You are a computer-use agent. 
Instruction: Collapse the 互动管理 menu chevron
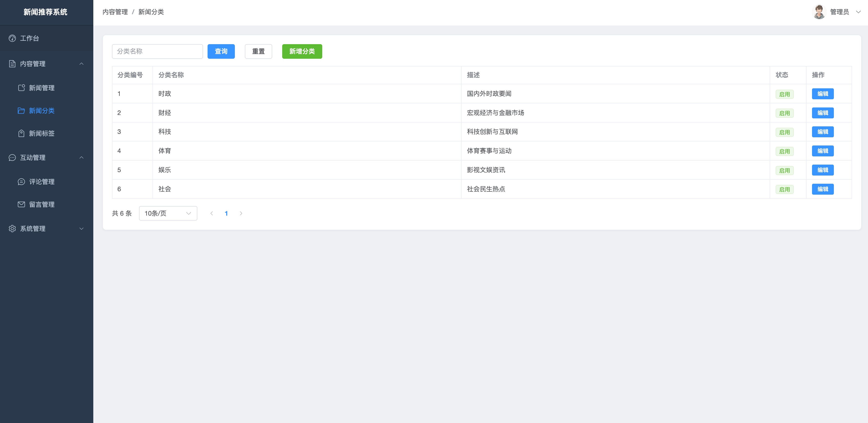pyautogui.click(x=81, y=157)
